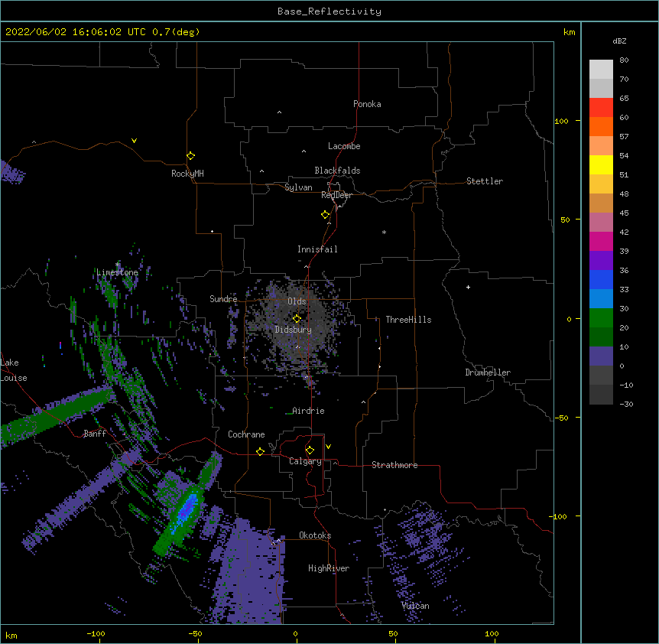The image size is (659, 644).
Task: Select the Airdrie label
Action: point(308,411)
